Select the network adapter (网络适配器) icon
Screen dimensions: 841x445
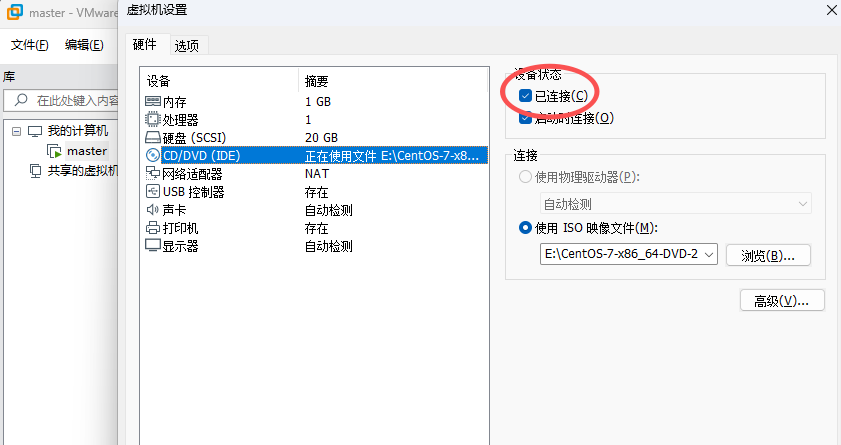point(153,173)
